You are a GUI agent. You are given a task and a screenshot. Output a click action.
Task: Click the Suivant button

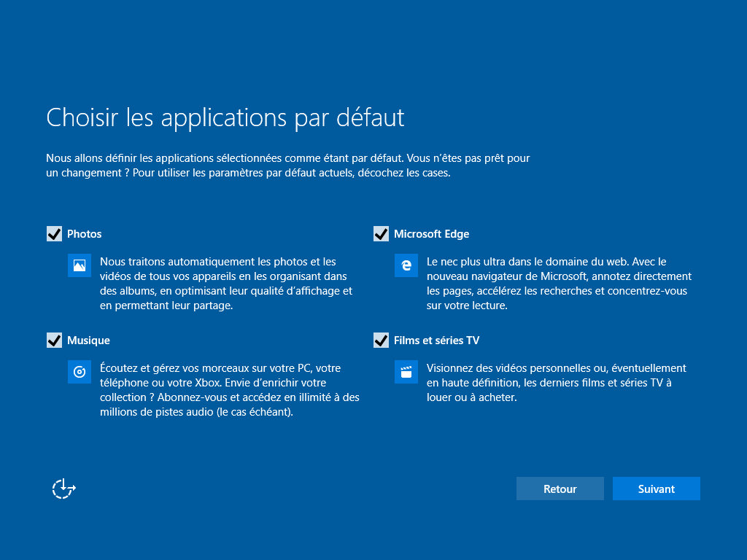tap(656, 489)
